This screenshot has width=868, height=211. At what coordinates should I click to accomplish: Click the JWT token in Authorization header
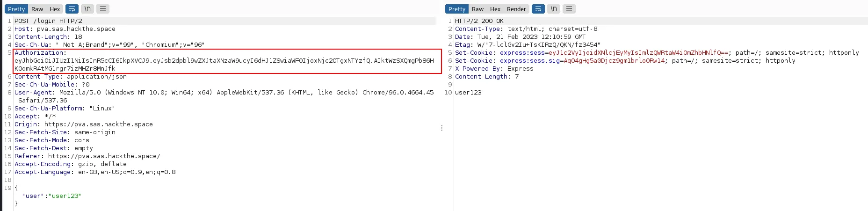tap(224, 61)
